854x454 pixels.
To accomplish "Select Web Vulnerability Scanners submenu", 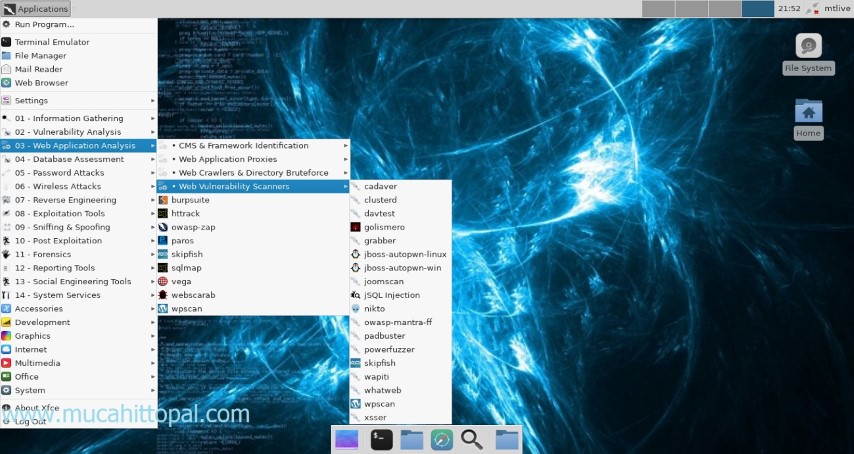I will coord(253,186).
